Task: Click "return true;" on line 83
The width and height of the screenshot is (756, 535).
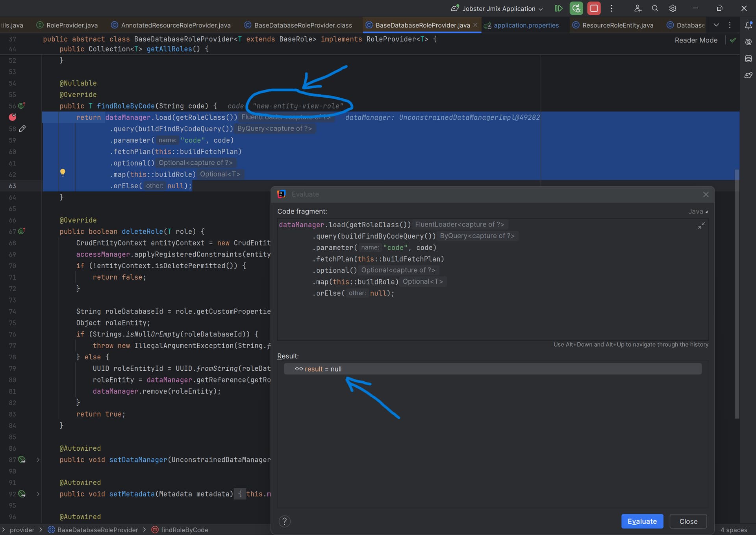Action: (x=101, y=414)
